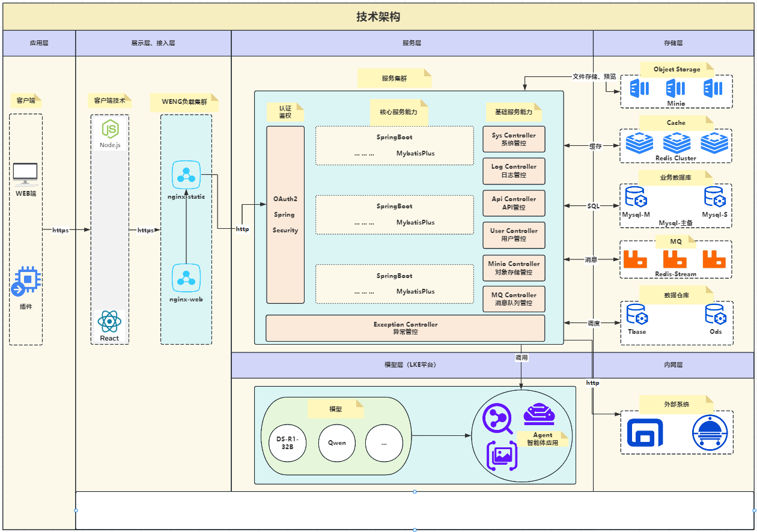Click the leftmost Minio storage icon
Image resolution: width=757 pixels, height=532 pixels.
pos(639,89)
